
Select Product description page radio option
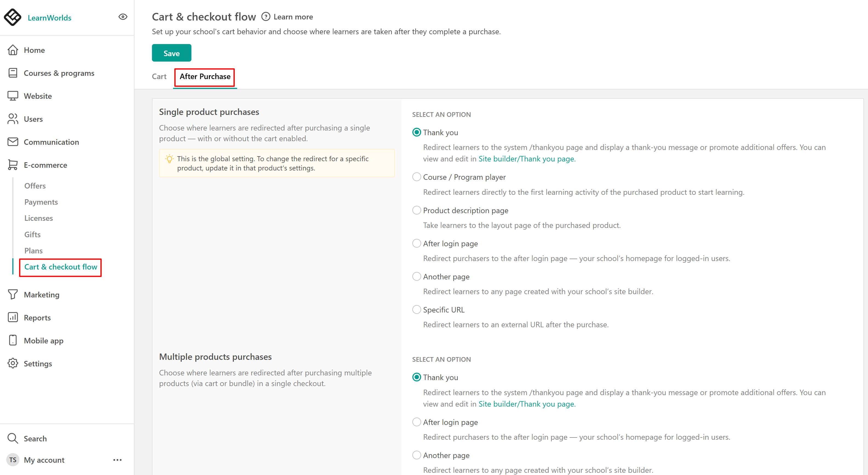click(416, 210)
